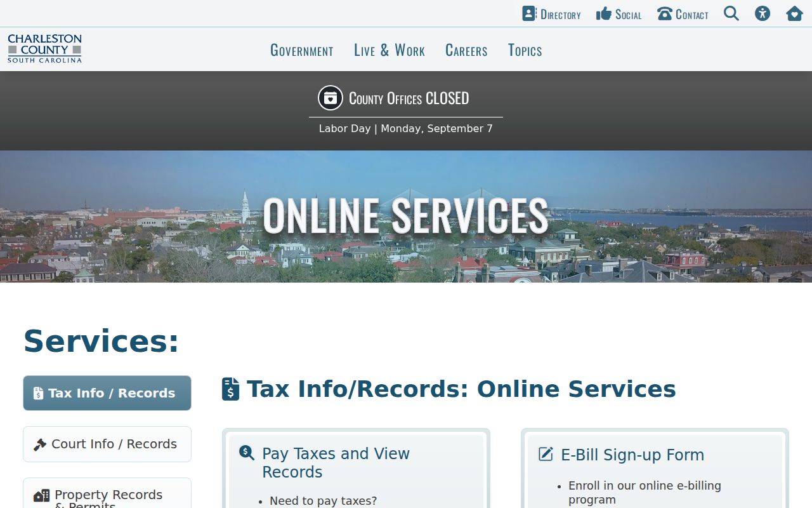Open the E-Bill Sign-up Form link

tap(632, 455)
